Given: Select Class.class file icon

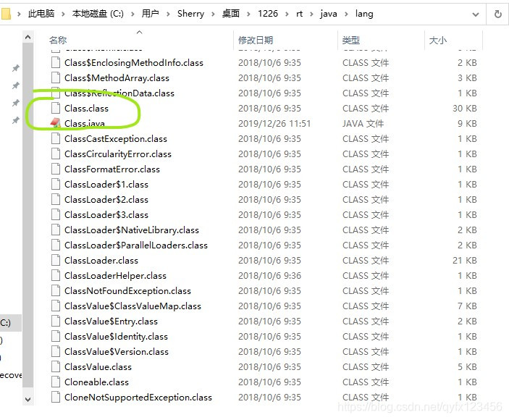Looking at the screenshot, I should click(56, 108).
